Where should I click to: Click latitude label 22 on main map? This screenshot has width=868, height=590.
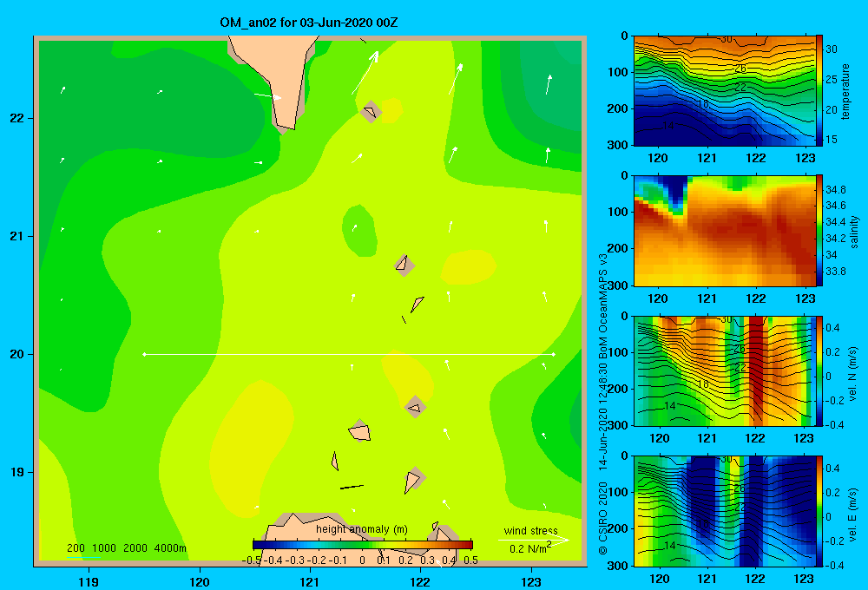click(x=16, y=118)
